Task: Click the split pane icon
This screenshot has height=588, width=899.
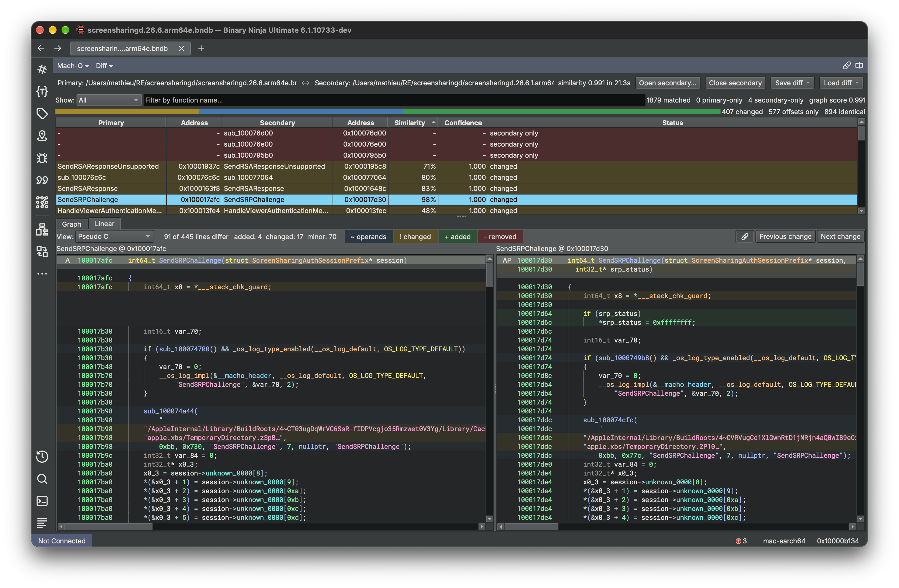Action: [859, 66]
